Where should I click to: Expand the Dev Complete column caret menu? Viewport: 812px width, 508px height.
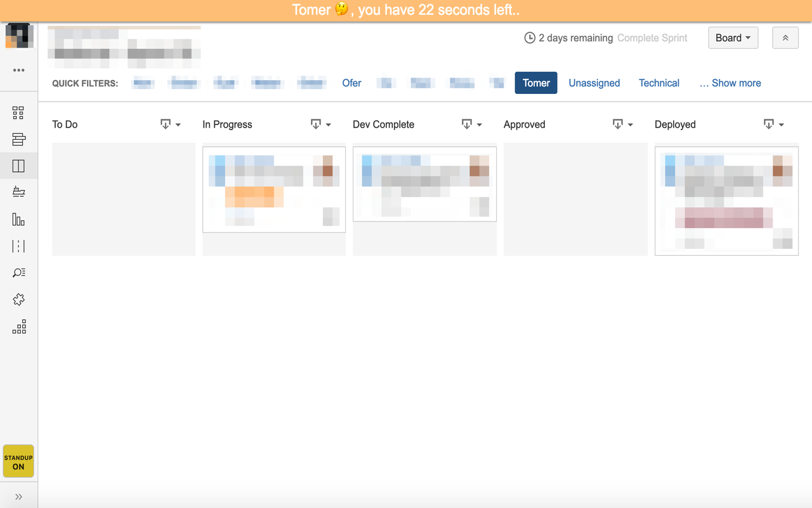pyautogui.click(x=480, y=125)
